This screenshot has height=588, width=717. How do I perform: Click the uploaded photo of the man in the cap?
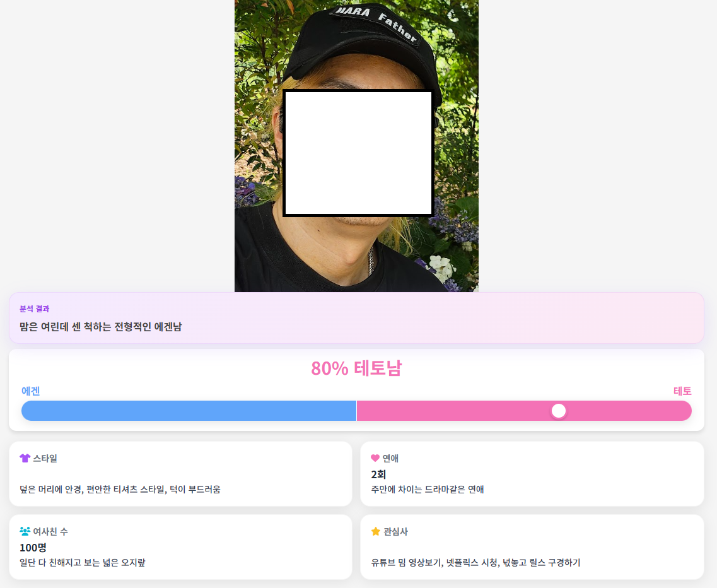click(x=356, y=146)
